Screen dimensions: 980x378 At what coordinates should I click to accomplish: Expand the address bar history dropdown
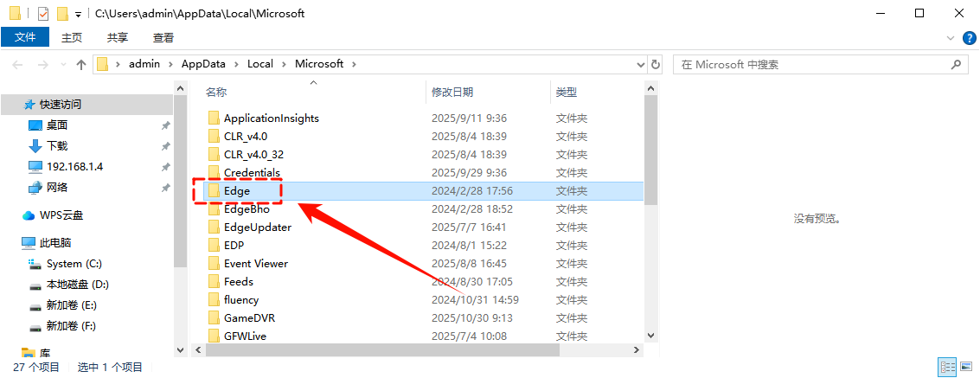[x=641, y=64]
